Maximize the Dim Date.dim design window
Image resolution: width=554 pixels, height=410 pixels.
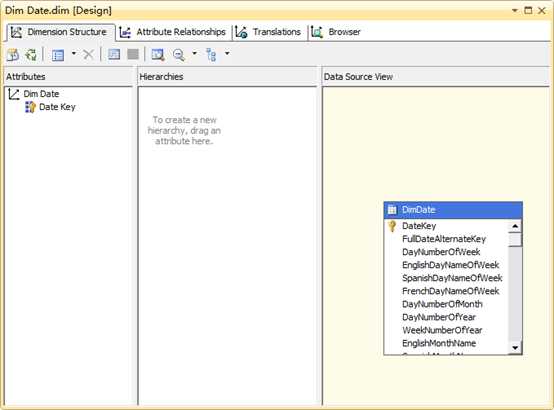pyautogui.click(x=528, y=10)
